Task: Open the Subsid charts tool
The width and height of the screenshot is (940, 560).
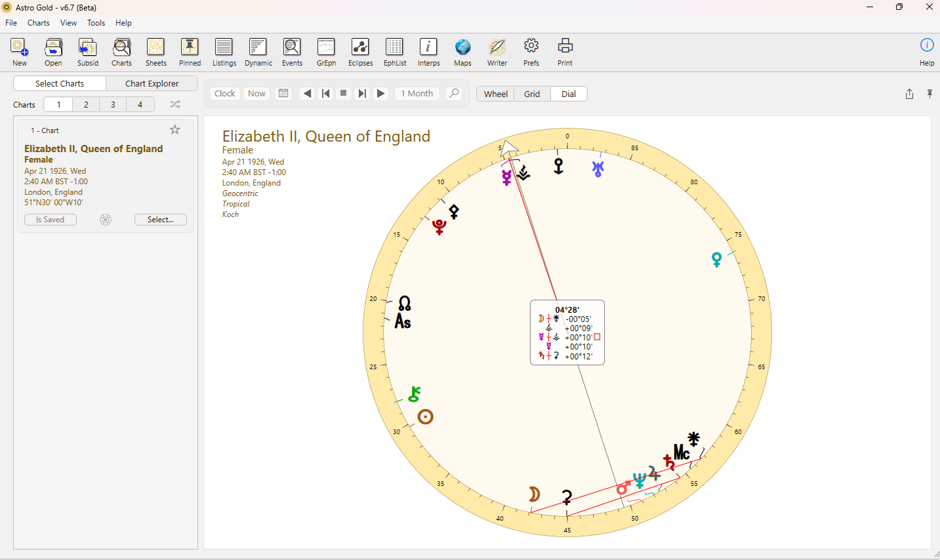Action: point(87,52)
